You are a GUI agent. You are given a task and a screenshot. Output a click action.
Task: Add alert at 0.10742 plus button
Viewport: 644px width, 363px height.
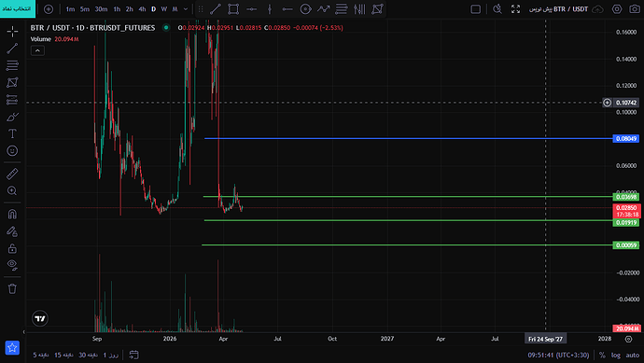coord(607,103)
